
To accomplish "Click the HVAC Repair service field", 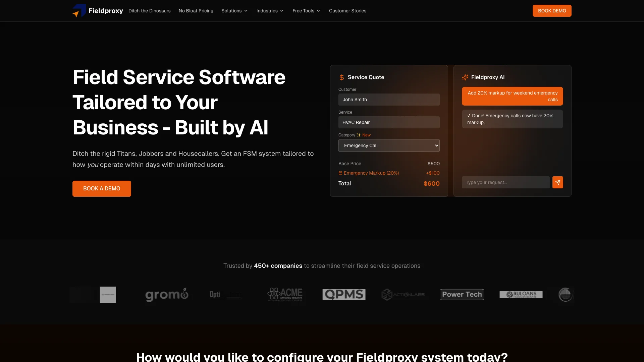I will 389,122.
